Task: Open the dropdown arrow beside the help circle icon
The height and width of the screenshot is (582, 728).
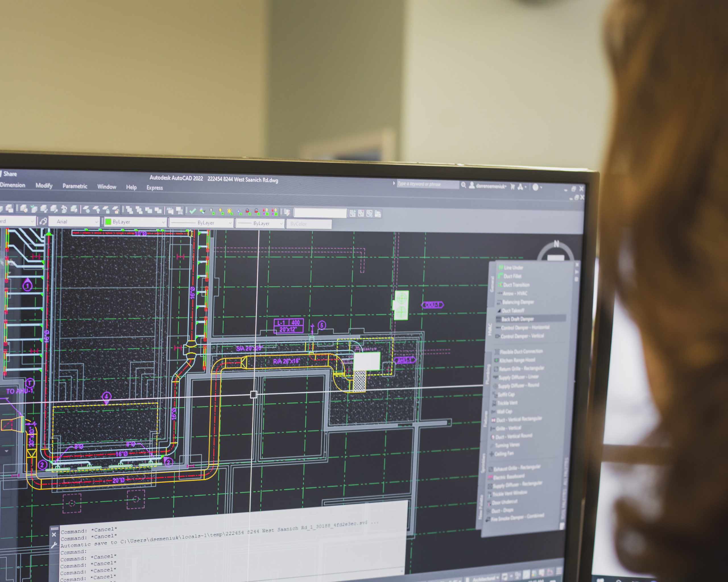Action: click(542, 188)
